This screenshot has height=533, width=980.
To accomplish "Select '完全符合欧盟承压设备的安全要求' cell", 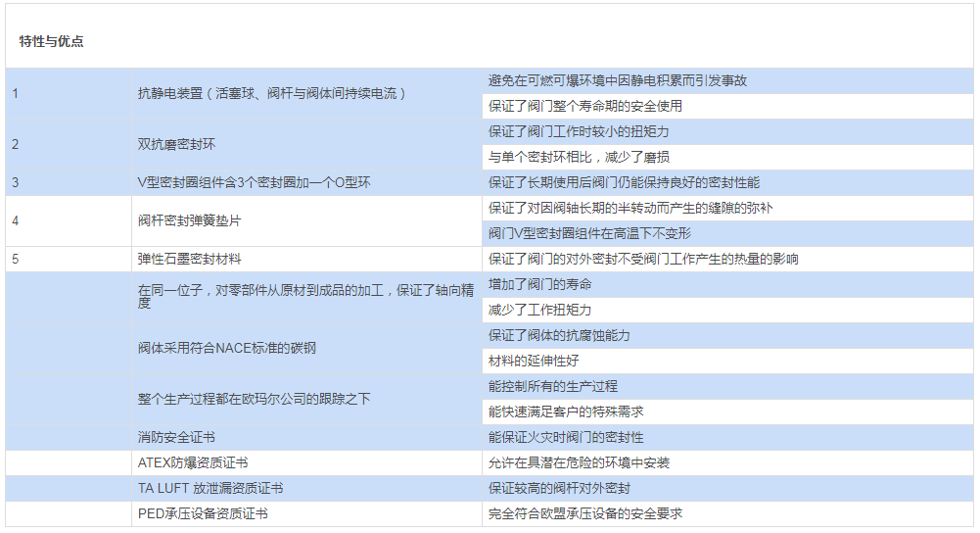I will pyautogui.click(x=584, y=513).
